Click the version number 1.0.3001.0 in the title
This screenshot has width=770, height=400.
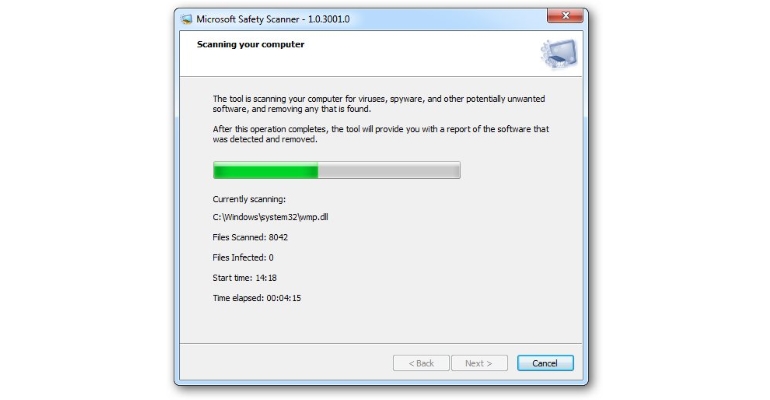click(329, 19)
